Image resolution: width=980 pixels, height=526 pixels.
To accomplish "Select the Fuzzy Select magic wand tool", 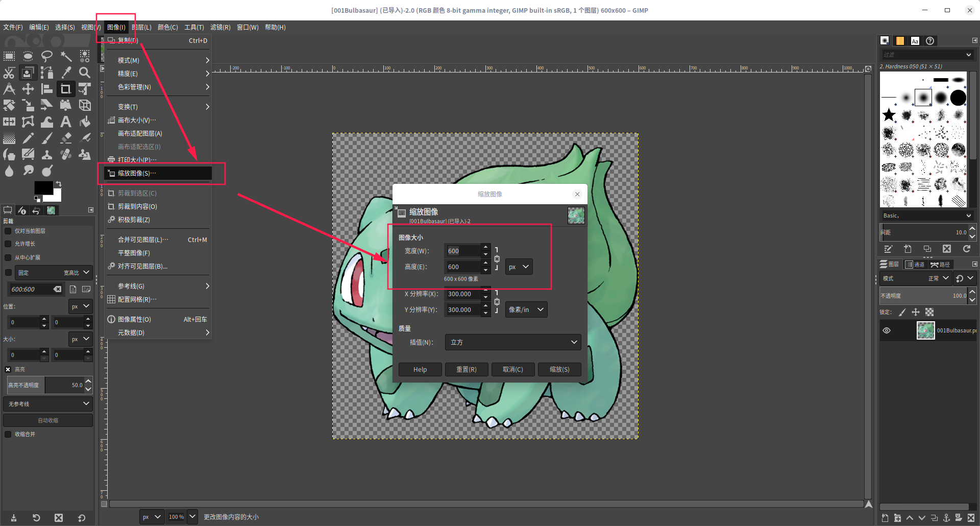I will pos(66,56).
